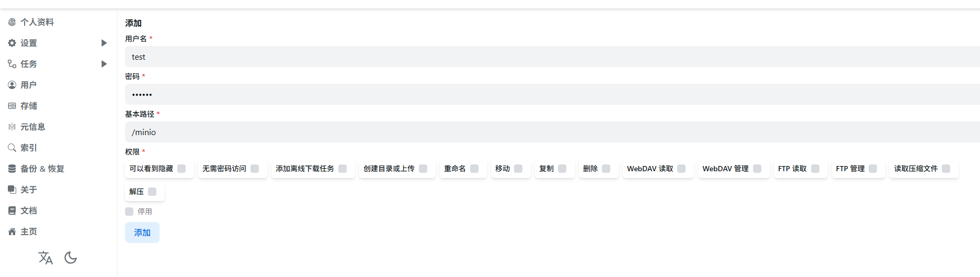Click the 索引 search index icon
This screenshot has height=277, width=980.
point(12,148)
